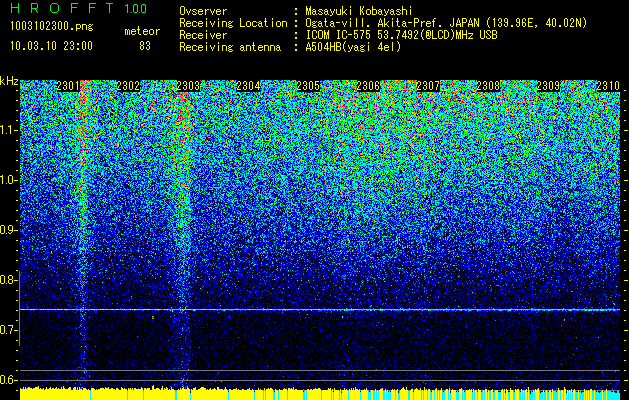
Task: Click the 0.6 frequency axis label
Action: 8,380
